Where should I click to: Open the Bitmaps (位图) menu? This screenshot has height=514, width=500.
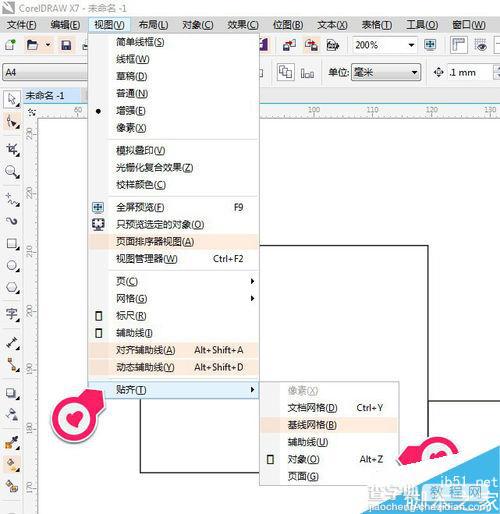[x=288, y=25]
